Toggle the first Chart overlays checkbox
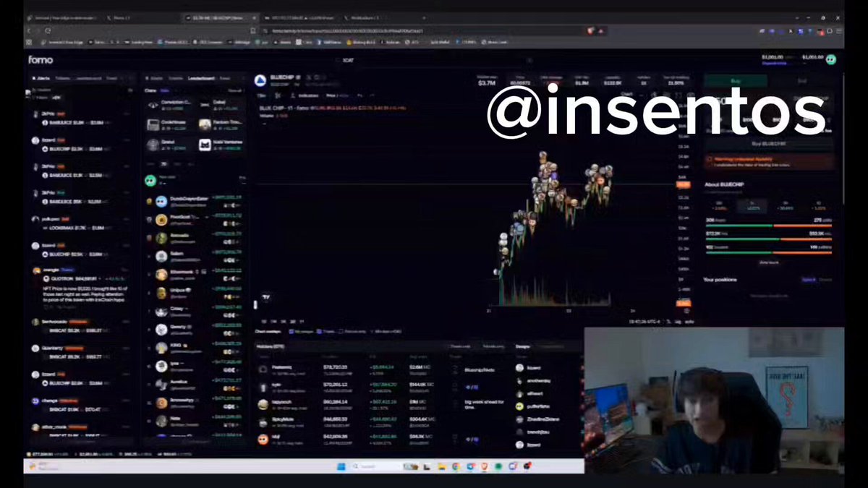The image size is (868, 488). point(292,331)
